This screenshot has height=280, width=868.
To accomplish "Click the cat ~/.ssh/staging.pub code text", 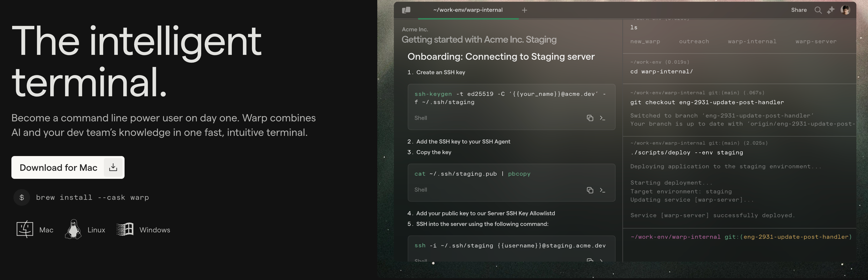I will click(x=472, y=174).
